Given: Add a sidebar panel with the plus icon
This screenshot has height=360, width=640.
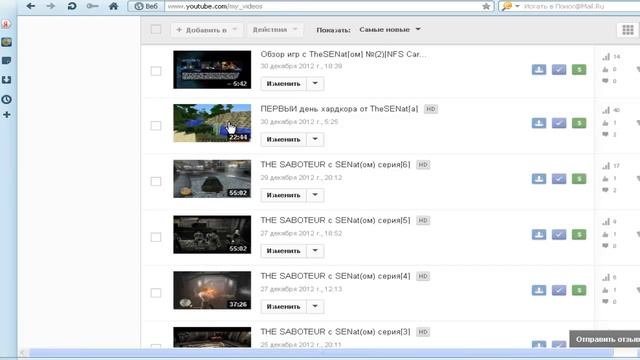Looking at the screenshot, I should [6, 115].
